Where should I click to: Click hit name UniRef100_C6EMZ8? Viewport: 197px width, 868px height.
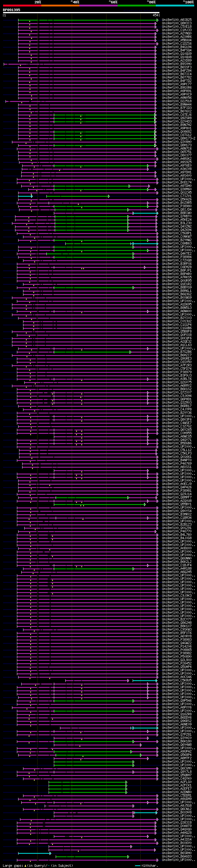(177, 267)
